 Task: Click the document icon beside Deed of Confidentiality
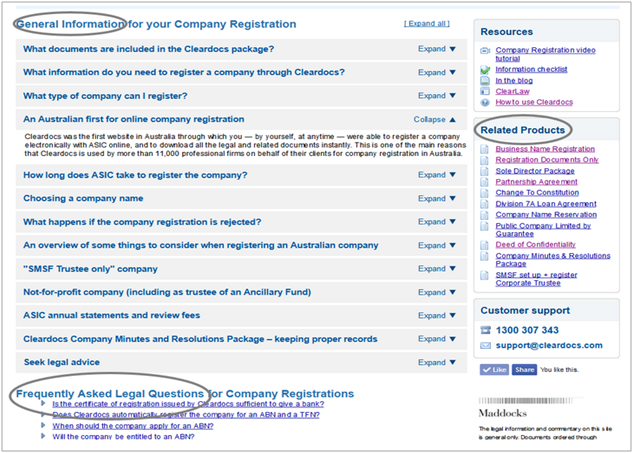tap(484, 245)
